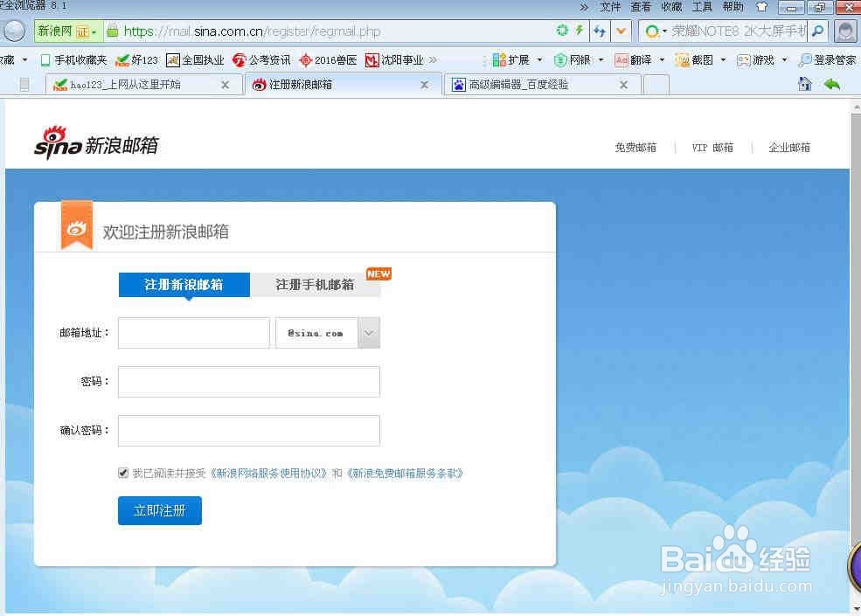Open the 沈阳事业 bookmark
Screen dimensions: 861x616
pyautogui.click(x=394, y=59)
